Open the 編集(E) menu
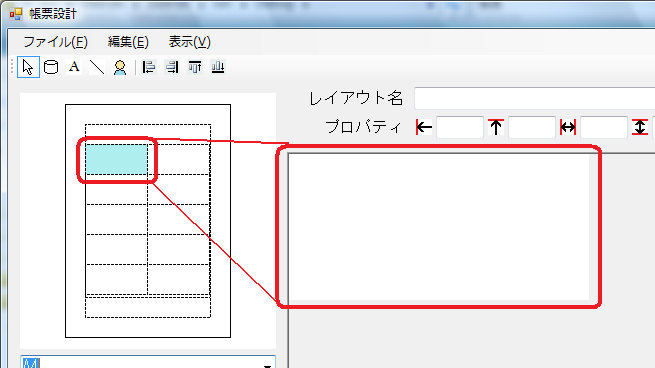This screenshot has height=368, width=655. (x=128, y=42)
